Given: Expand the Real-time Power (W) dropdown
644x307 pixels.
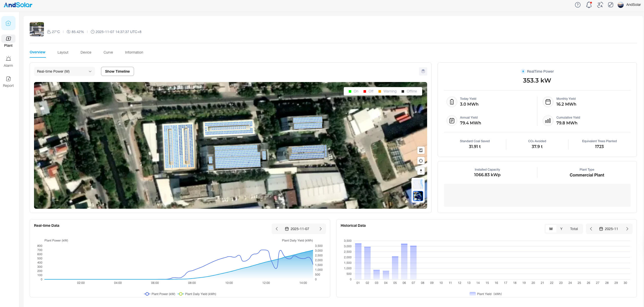Looking at the screenshot, I should point(64,71).
